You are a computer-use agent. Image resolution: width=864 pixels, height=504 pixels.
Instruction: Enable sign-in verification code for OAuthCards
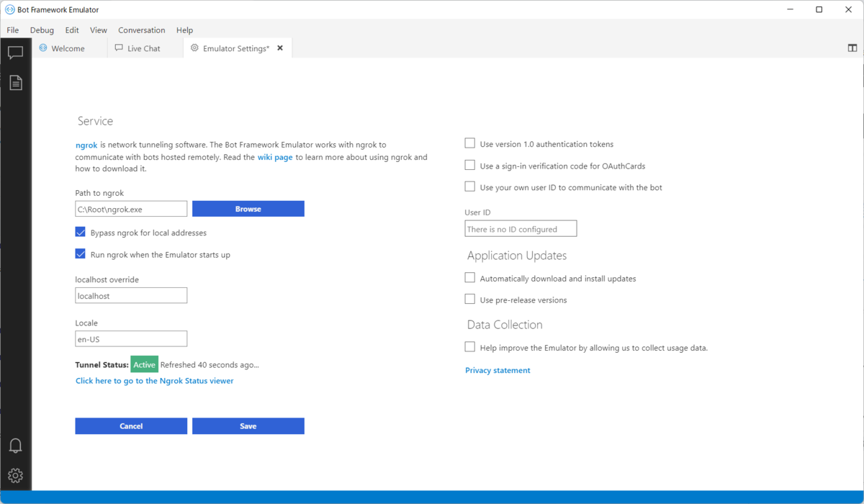tap(470, 166)
